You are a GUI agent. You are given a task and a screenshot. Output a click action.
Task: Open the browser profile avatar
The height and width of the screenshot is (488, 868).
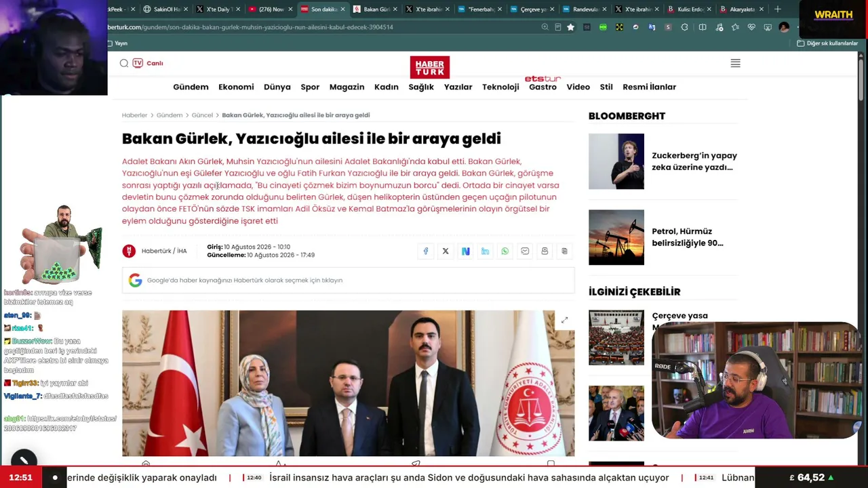(x=784, y=27)
